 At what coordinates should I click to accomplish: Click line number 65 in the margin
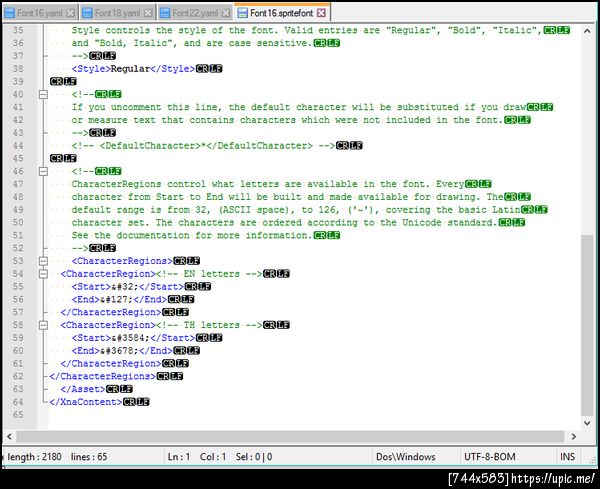(x=18, y=415)
